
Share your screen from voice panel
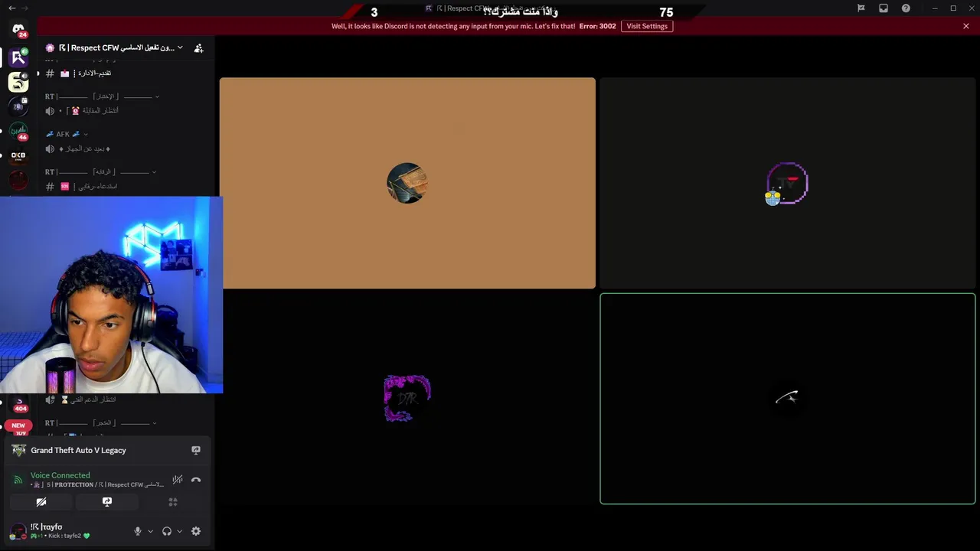[x=107, y=502]
